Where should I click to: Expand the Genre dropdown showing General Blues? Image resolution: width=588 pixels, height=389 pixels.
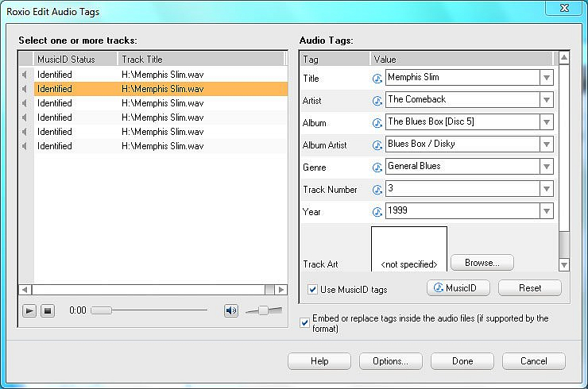[x=546, y=167]
